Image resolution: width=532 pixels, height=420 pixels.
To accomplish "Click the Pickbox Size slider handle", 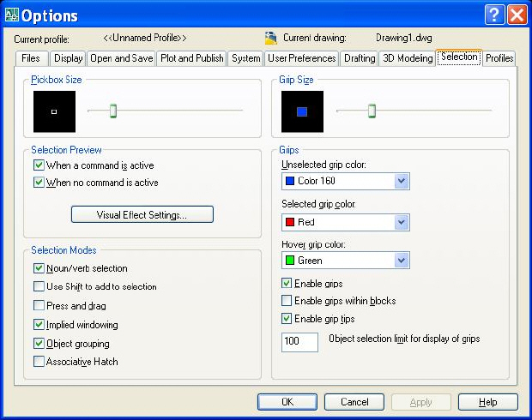I will [x=113, y=111].
